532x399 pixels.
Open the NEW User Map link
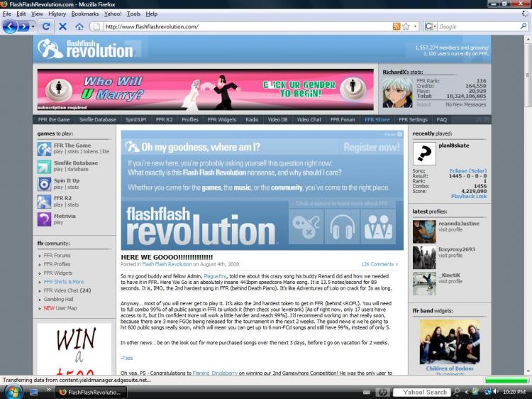tap(60, 308)
